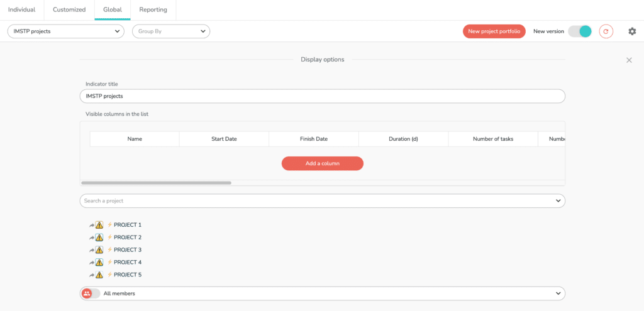Open the Reporting tab
Viewport: 644px width, 311px height.
153,10
